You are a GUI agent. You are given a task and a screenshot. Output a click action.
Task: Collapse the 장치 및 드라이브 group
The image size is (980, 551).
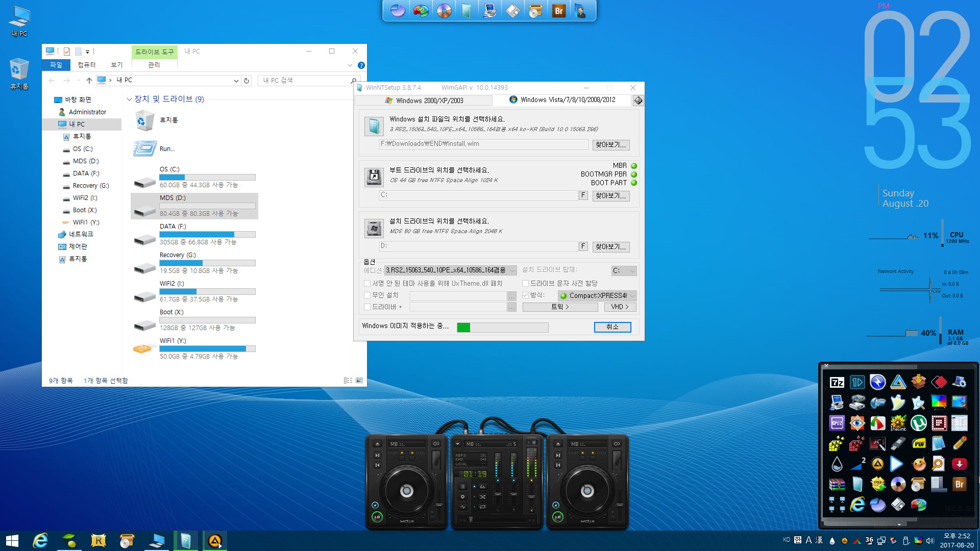point(129,99)
